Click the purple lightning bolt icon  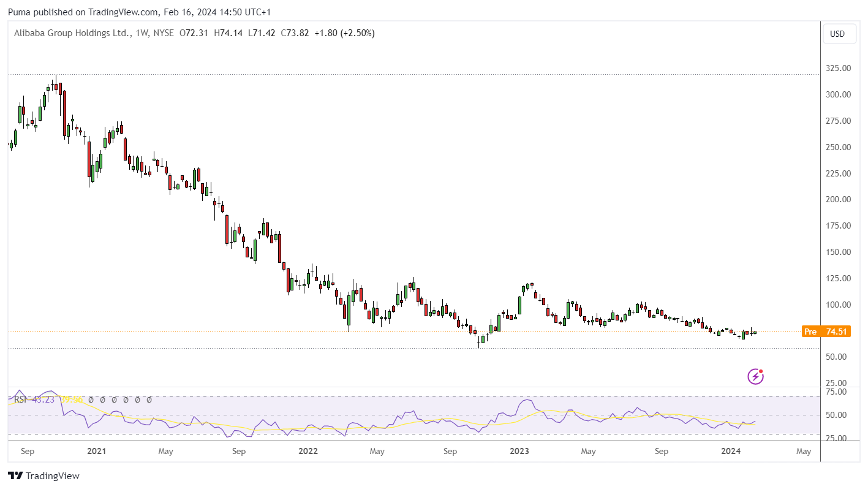[756, 376]
